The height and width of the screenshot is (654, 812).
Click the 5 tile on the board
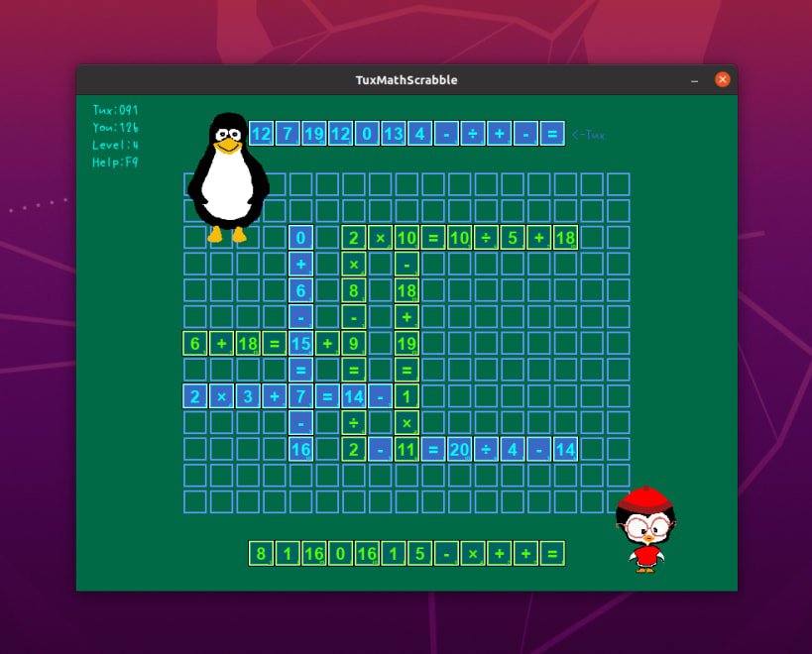[513, 238]
